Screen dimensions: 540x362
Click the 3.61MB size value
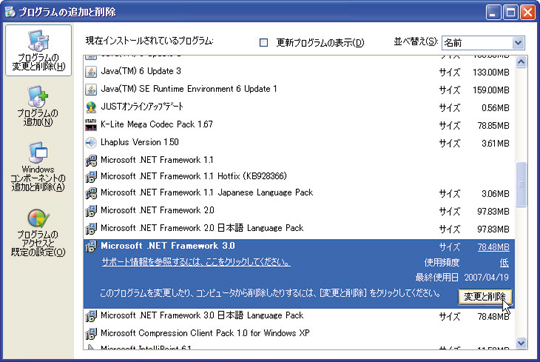495,143
